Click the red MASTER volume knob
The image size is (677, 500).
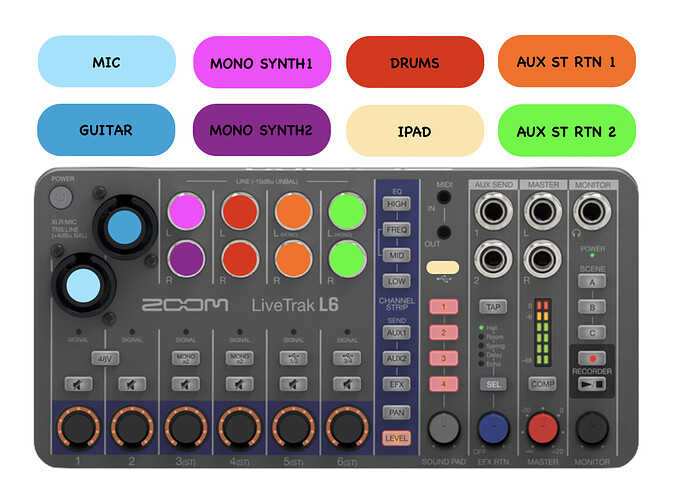click(x=543, y=428)
